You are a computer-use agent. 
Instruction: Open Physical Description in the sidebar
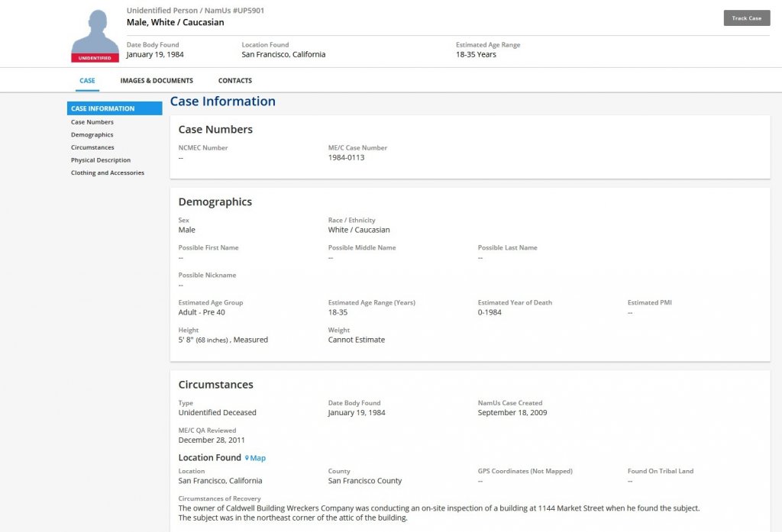[x=101, y=160]
